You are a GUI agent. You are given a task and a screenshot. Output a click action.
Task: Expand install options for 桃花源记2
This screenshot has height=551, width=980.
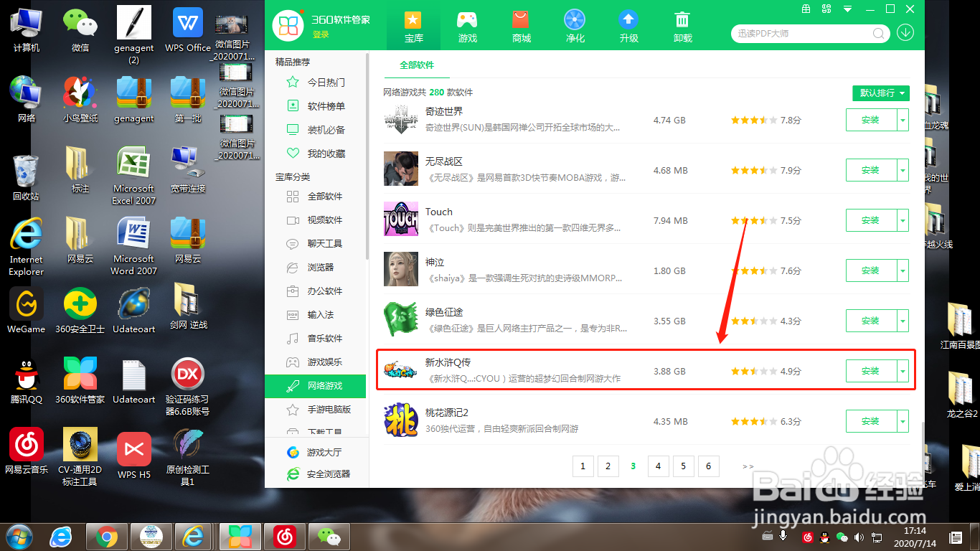[903, 421]
